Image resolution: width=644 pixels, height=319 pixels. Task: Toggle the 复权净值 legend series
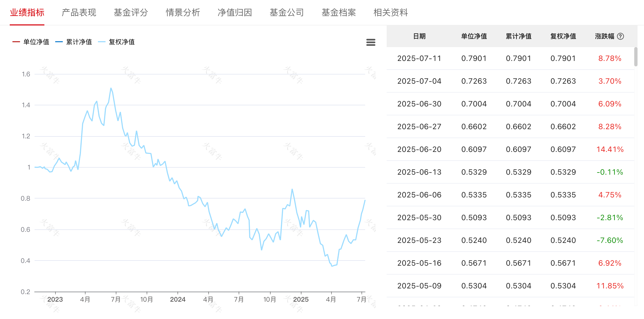coord(116,42)
